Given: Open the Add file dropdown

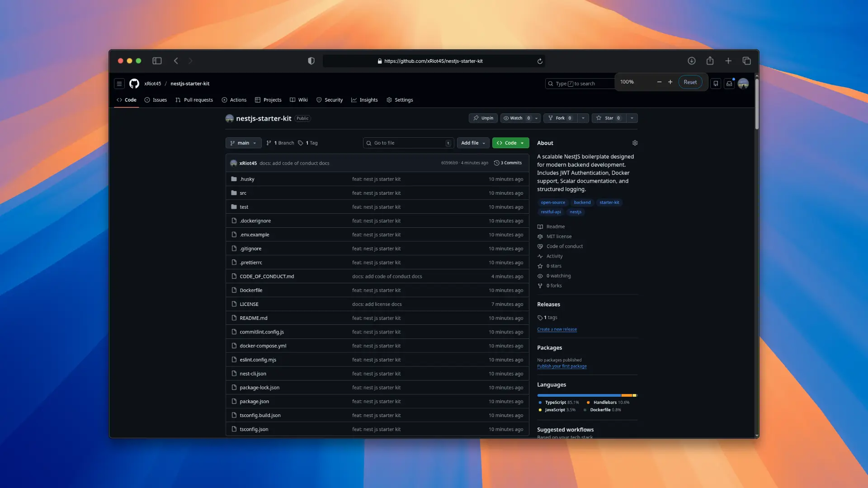Looking at the screenshot, I should point(473,143).
